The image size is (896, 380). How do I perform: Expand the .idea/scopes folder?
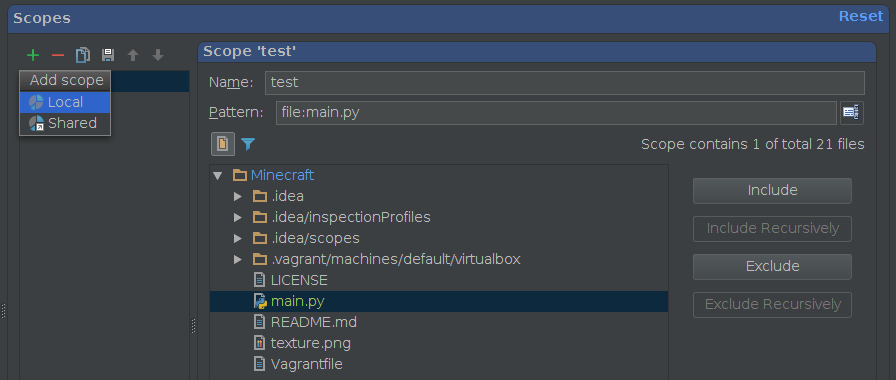point(238,238)
